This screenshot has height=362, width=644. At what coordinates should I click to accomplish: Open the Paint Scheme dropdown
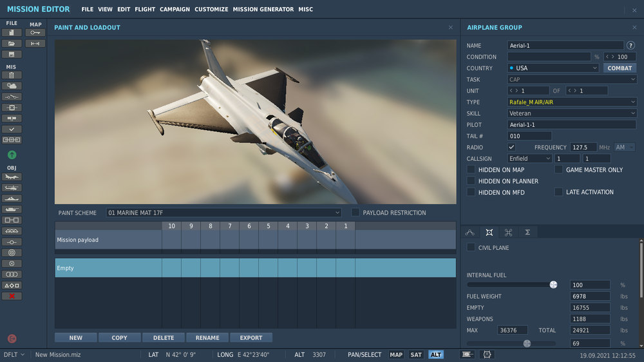pos(224,213)
